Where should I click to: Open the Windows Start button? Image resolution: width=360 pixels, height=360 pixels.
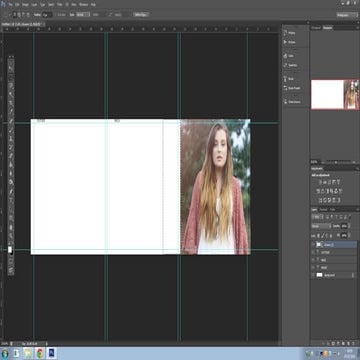tap(5, 353)
